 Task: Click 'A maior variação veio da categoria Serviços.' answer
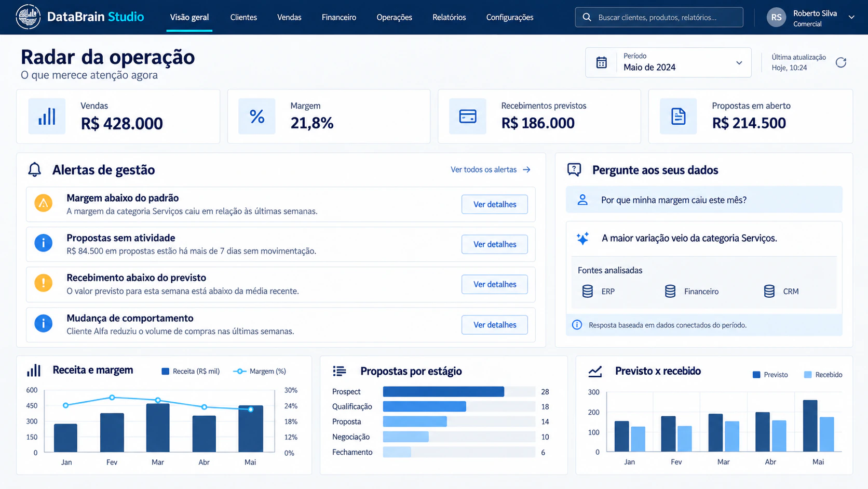click(689, 238)
